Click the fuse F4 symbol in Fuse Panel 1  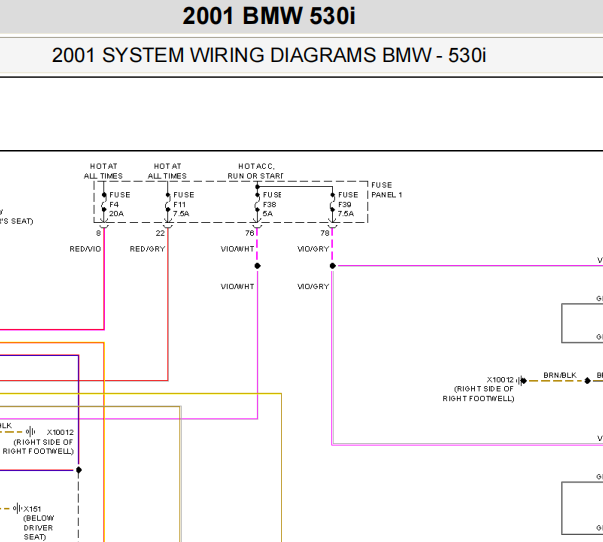tap(104, 202)
